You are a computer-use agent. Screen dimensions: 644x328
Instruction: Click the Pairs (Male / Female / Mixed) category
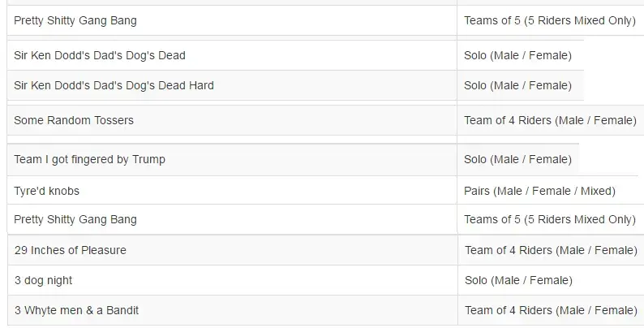(x=539, y=191)
